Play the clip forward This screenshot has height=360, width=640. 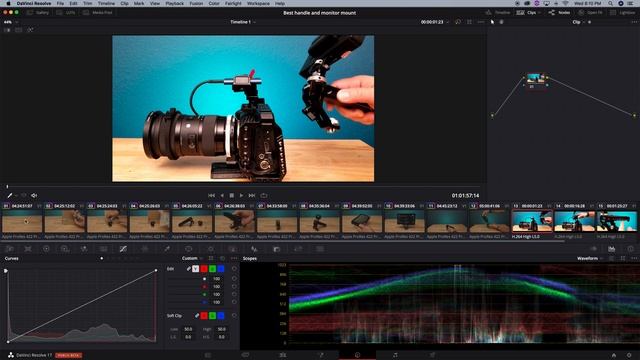(241, 196)
